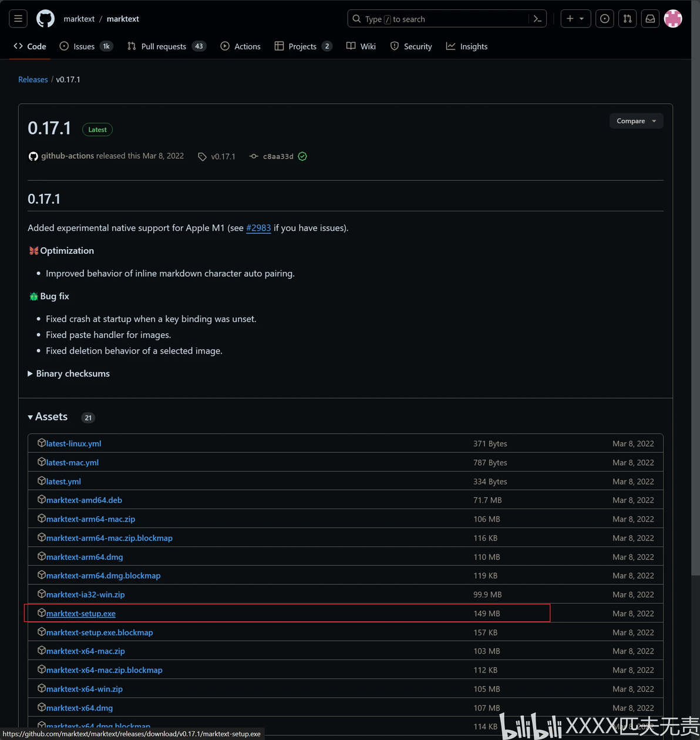This screenshot has width=700, height=740.
Task: Open the pull requests icon in the top bar
Action: click(627, 19)
